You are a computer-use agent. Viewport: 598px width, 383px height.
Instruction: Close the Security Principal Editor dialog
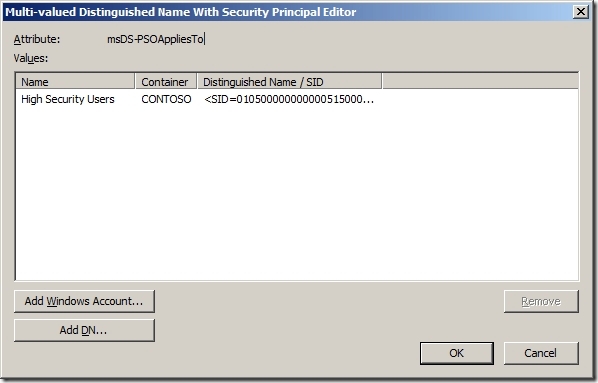[580, 12]
